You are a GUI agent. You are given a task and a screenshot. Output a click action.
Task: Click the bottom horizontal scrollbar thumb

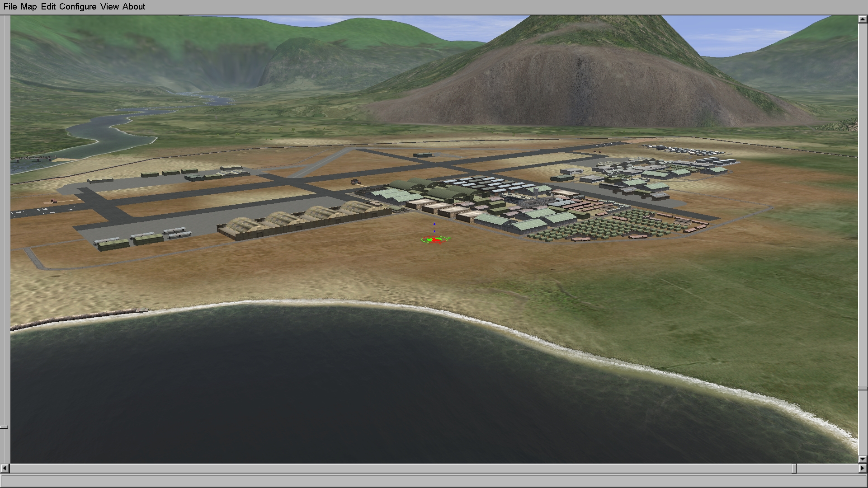[794, 469]
